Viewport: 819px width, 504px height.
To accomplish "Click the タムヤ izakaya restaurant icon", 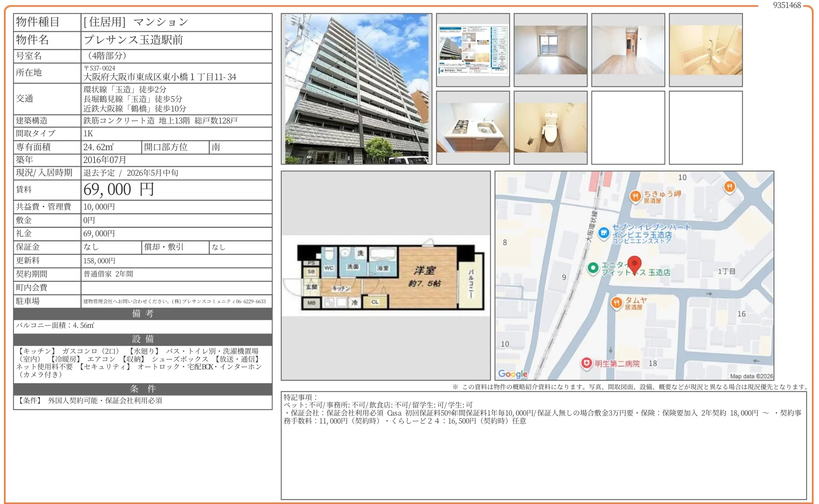I will [x=616, y=303].
